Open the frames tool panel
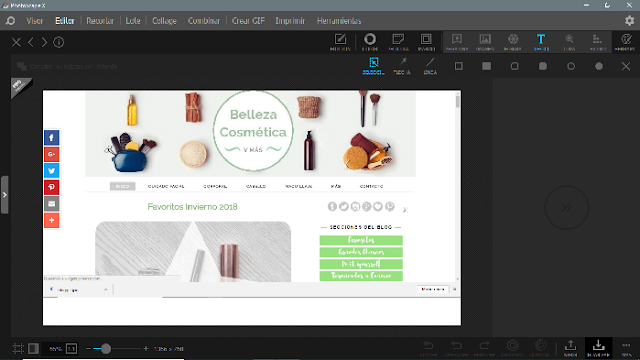This screenshot has width=640, height=360. (426, 42)
